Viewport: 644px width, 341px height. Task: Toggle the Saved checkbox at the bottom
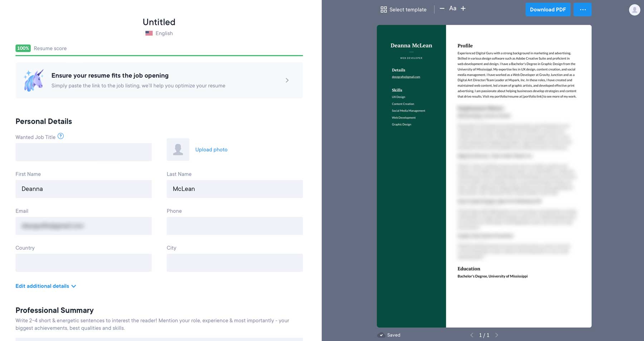(x=381, y=335)
